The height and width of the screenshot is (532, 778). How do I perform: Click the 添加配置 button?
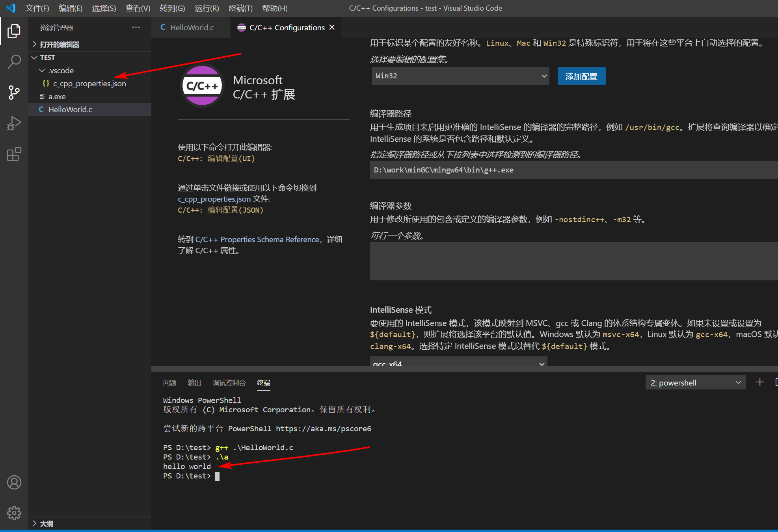[x=581, y=76]
